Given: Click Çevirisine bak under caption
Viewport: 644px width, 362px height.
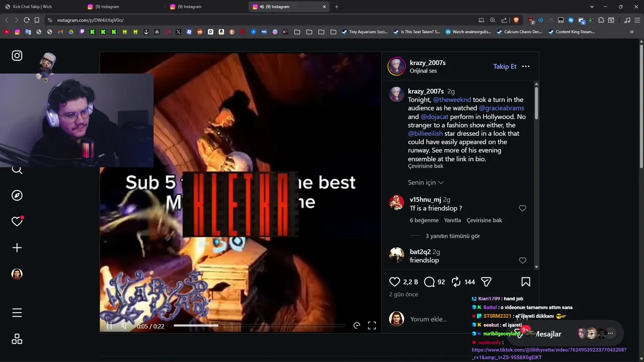Looking at the screenshot, I should pos(426,166).
